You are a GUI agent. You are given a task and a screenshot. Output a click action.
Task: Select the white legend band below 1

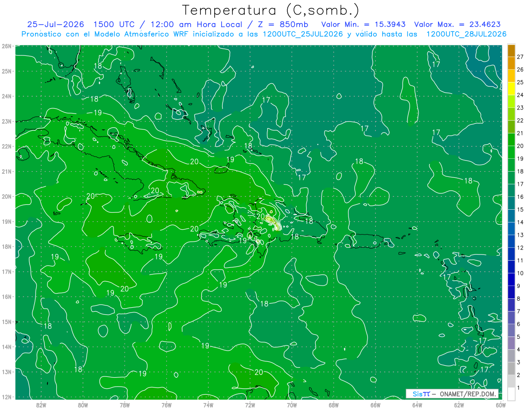pyautogui.click(x=511, y=394)
